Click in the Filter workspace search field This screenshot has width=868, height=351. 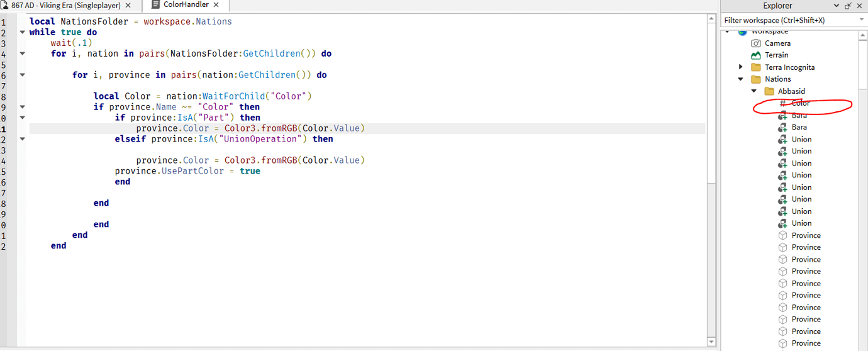point(789,20)
